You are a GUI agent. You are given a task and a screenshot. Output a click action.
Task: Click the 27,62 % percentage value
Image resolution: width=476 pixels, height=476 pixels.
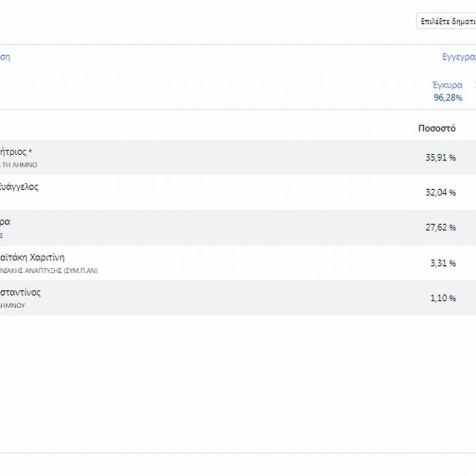(x=440, y=228)
